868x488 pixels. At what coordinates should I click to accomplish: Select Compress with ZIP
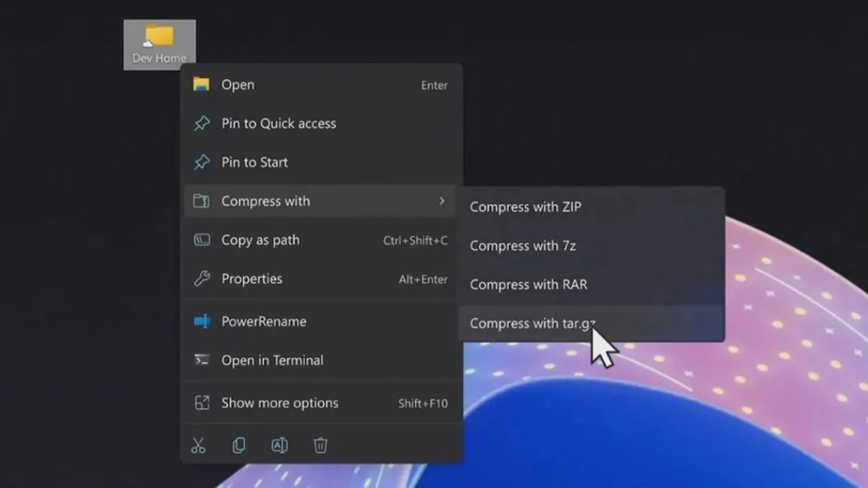tap(526, 207)
